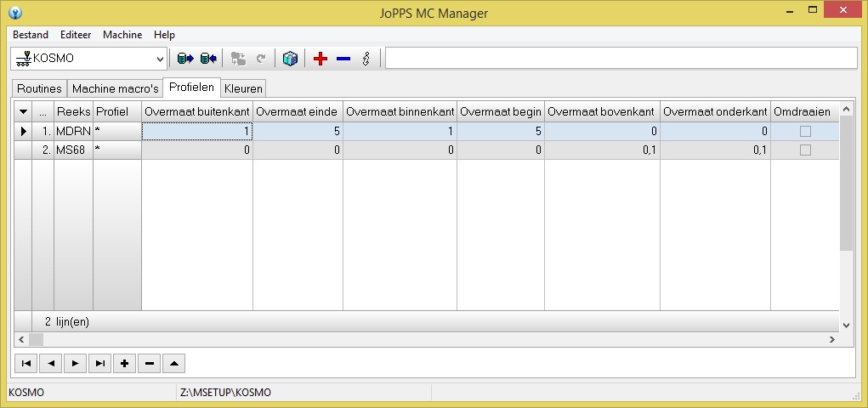Click the grayed-out refresh toolbar icon

point(261,59)
